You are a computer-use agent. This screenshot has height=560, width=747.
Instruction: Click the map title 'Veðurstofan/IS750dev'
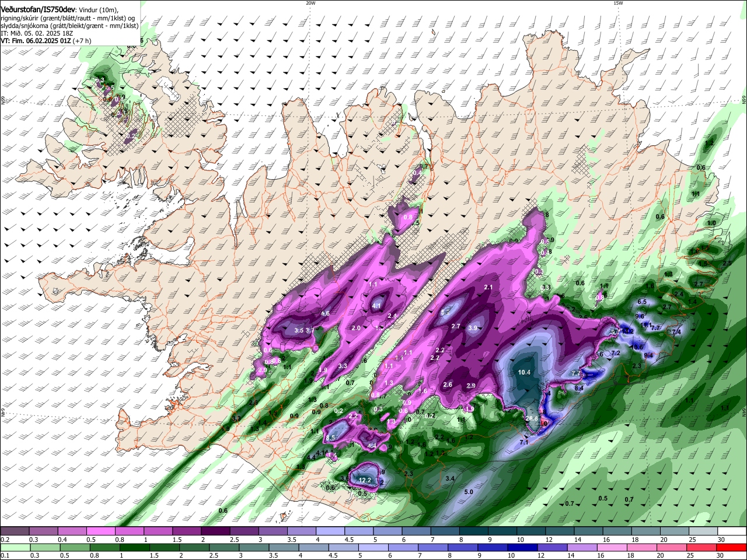click(x=38, y=10)
